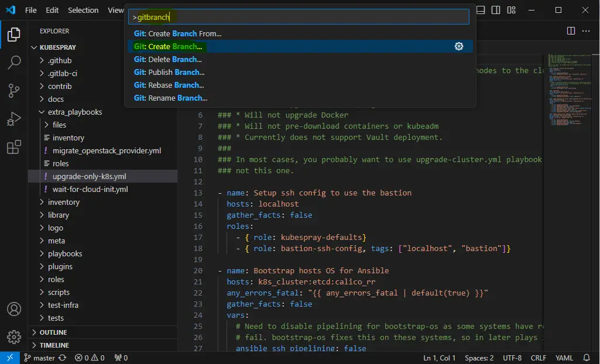This screenshot has height=364, width=600.
Task: Click the split editor icon in title bar
Action: coord(570,30)
